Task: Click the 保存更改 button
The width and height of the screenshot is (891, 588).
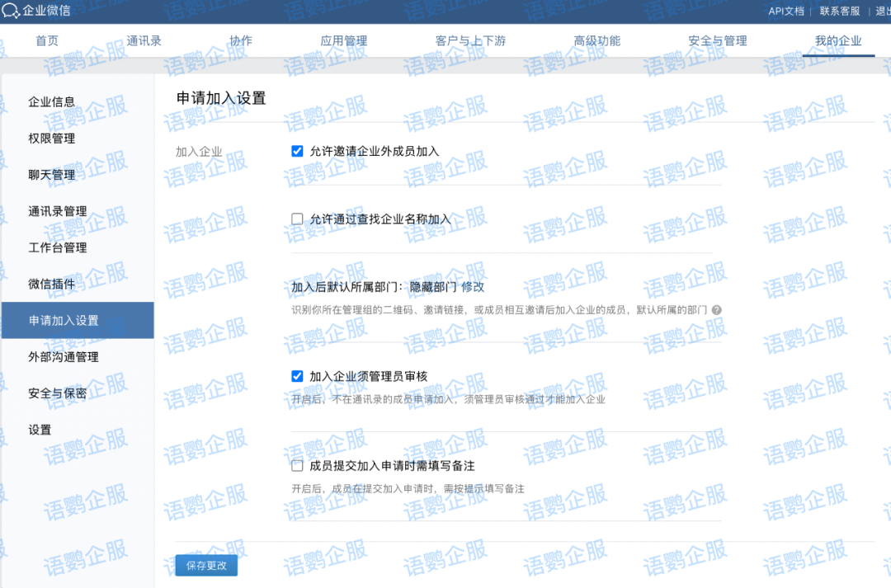Action: [206, 565]
